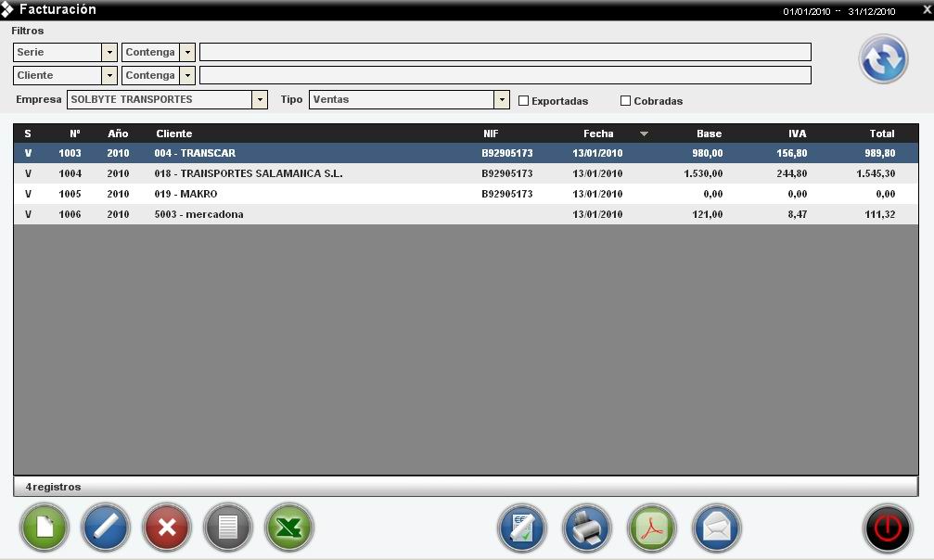Sort the list by the Fecha column header
Image resolution: width=934 pixels, height=560 pixels.
coord(598,134)
